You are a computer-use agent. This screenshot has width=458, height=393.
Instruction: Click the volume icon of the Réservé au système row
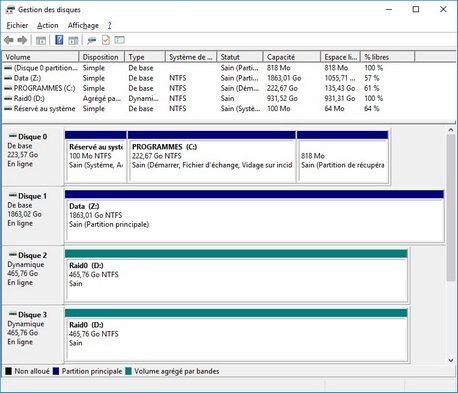click(x=8, y=109)
